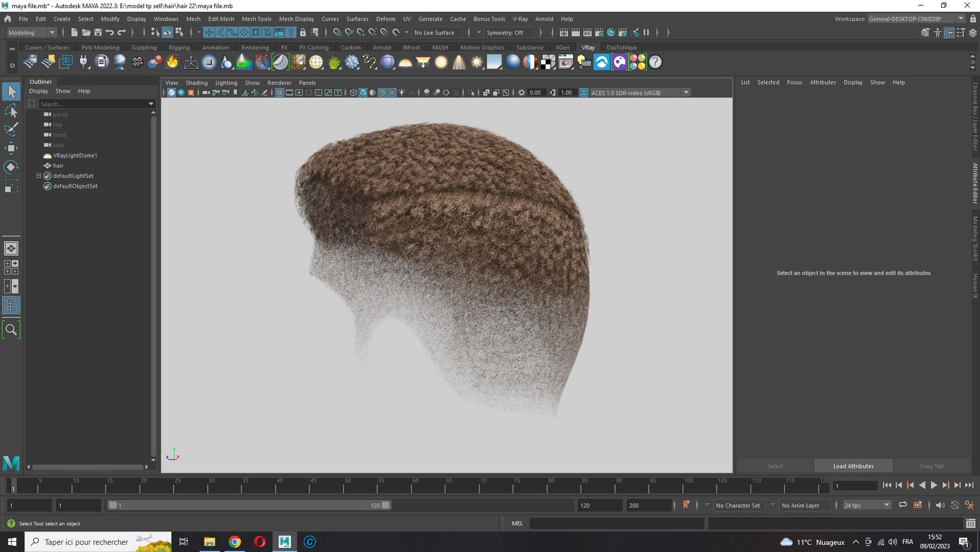Open the 24 fps frame rate dropdown

click(867, 505)
